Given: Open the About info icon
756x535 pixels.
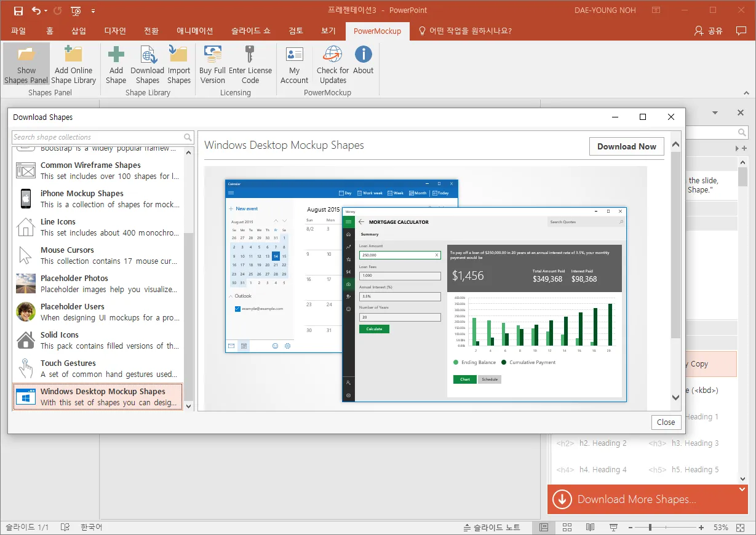Looking at the screenshot, I should tap(363, 55).
